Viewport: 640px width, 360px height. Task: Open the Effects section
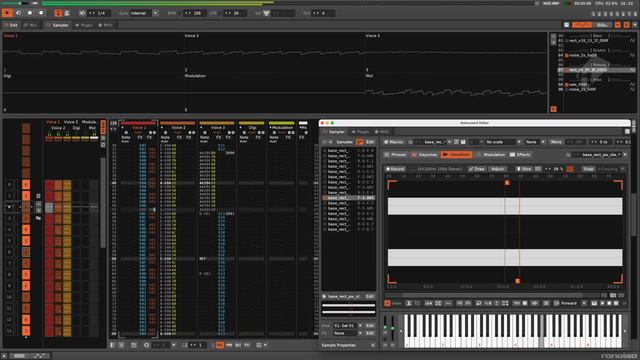[520, 155]
